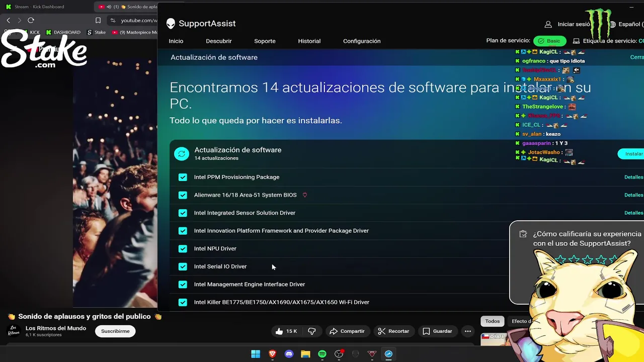Open the Soporte menu
Image resolution: width=644 pixels, height=362 pixels.
click(x=265, y=41)
